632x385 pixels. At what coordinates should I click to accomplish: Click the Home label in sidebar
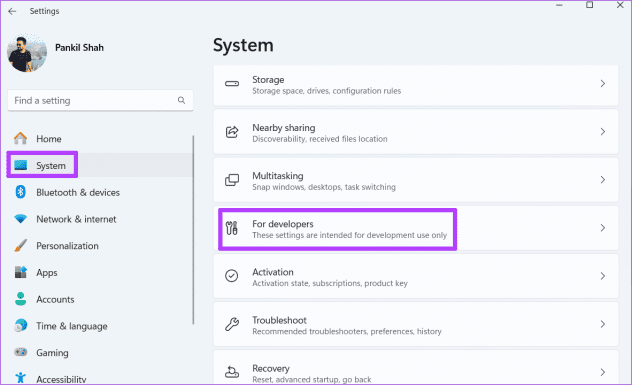(49, 139)
